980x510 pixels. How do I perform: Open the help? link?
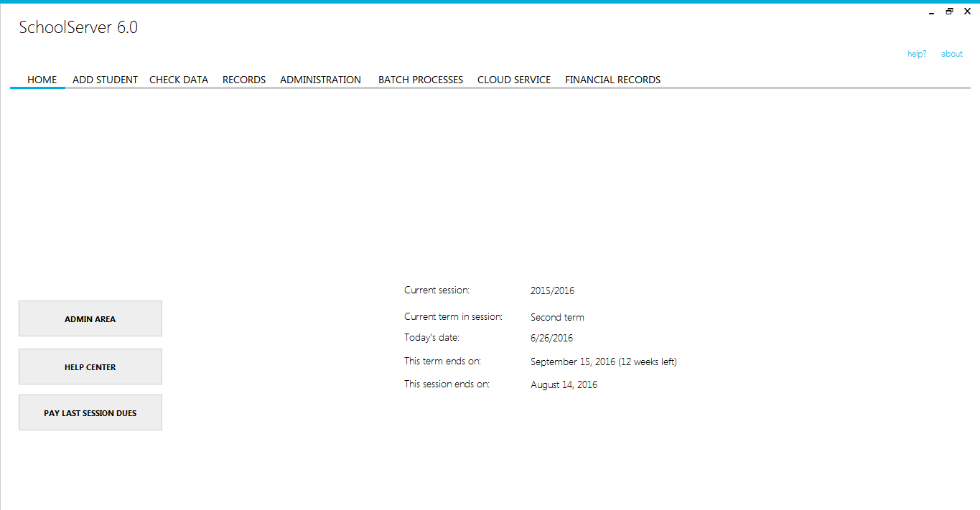[x=916, y=53]
